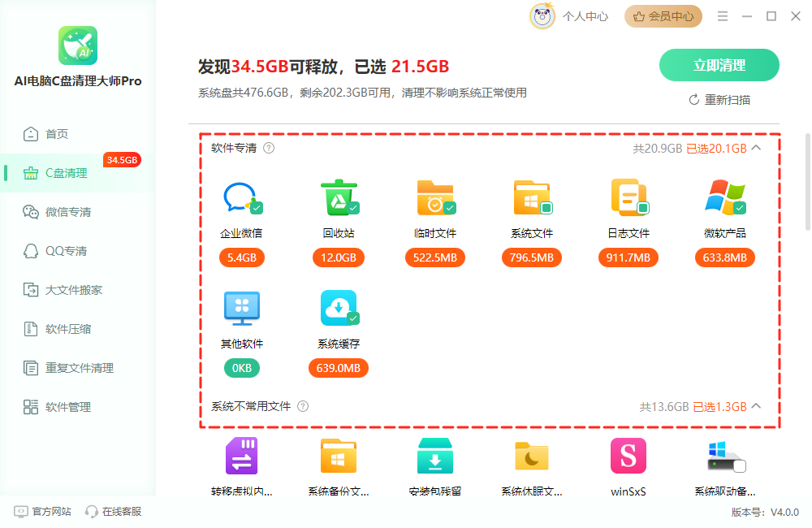
Task: Open the 系统休眠文件 moon folder icon
Action: click(532, 456)
